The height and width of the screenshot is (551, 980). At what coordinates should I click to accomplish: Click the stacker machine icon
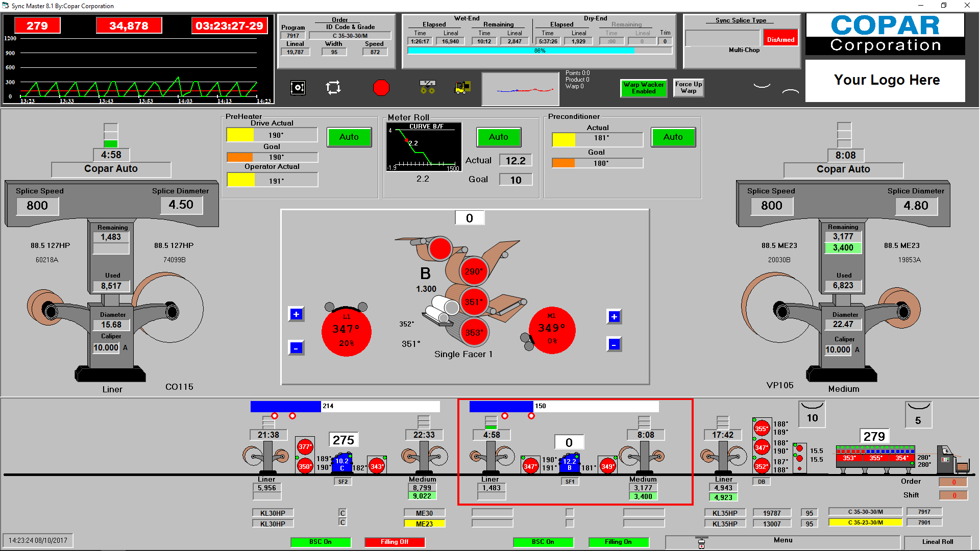pos(953,459)
